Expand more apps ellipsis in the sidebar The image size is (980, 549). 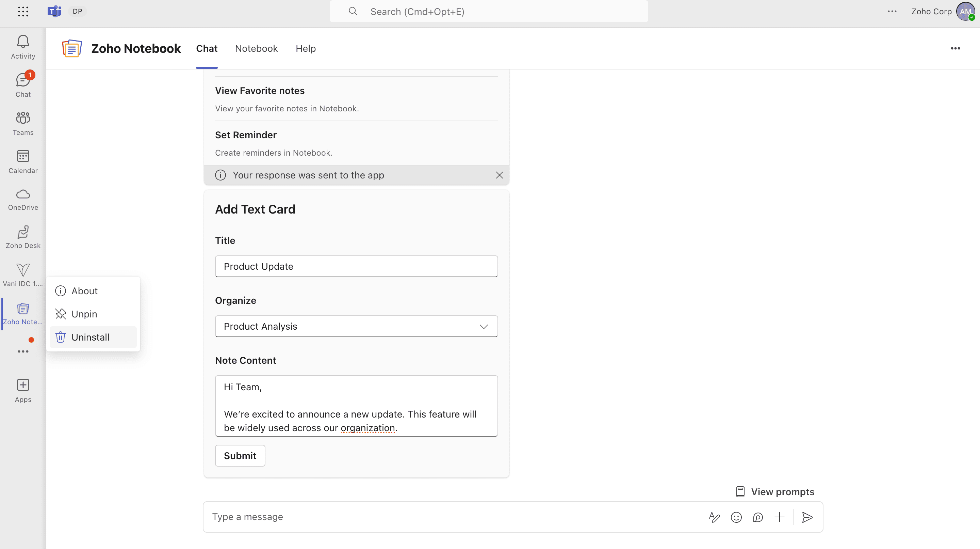(23, 351)
